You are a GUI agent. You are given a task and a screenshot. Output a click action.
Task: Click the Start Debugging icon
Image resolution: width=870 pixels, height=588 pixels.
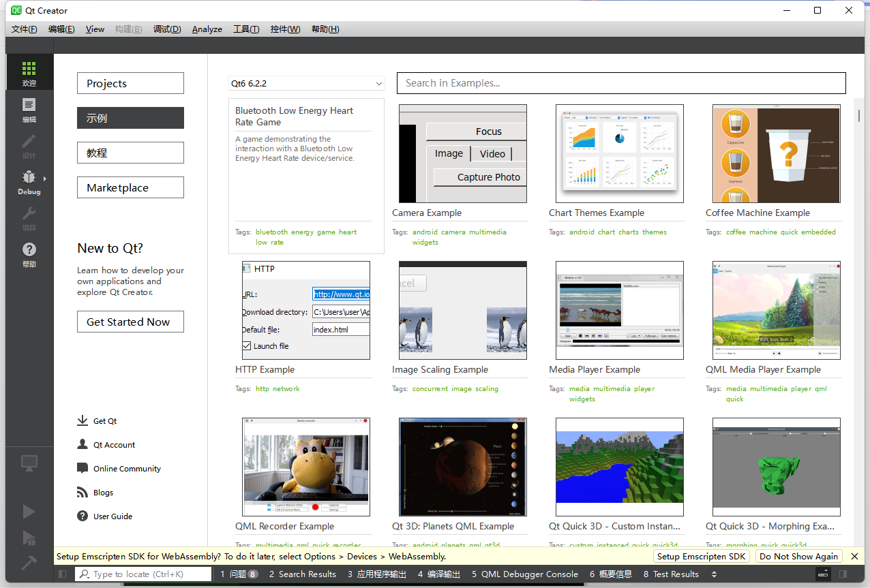click(29, 538)
